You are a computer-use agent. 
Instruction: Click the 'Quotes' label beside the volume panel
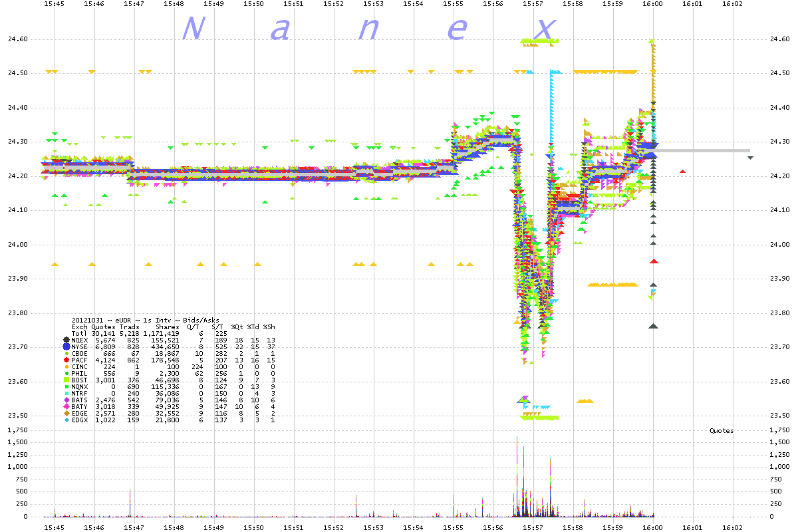pos(722,430)
